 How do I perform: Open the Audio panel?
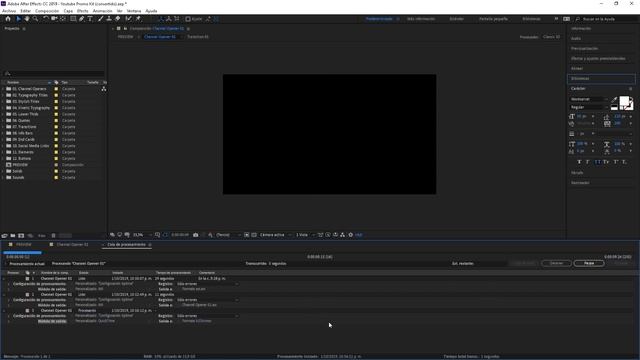point(576,38)
